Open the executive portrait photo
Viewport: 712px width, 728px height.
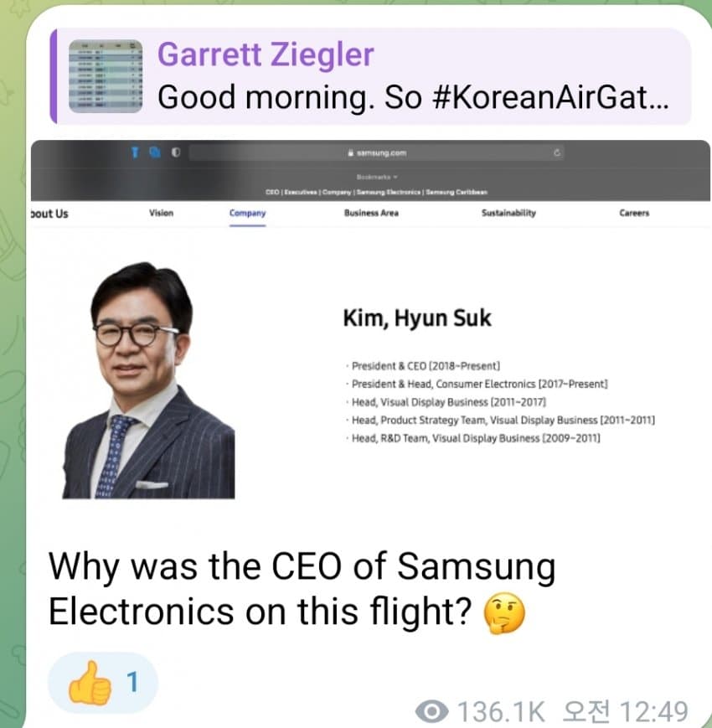(x=148, y=380)
